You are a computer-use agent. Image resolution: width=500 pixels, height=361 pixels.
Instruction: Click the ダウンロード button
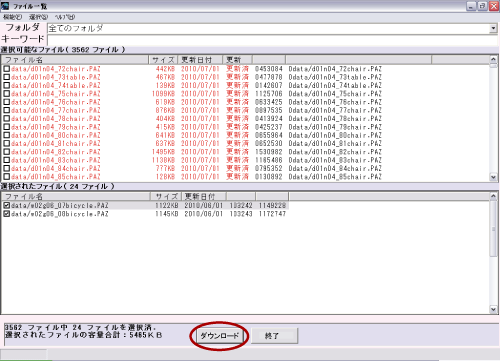point(219,336)
